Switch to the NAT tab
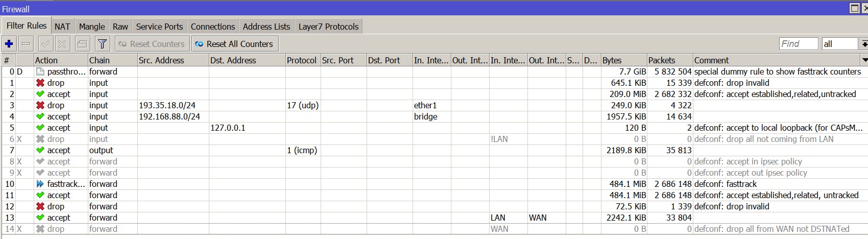This screenshot has height=239, width=868. coord(62,27)
